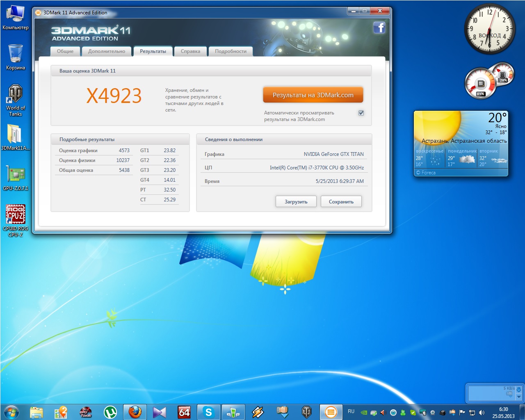Image resolution: width=525 pixels, height=420 pixels.
Task: Click the Foreca link in weather gadget
Action: pos(426,173)
